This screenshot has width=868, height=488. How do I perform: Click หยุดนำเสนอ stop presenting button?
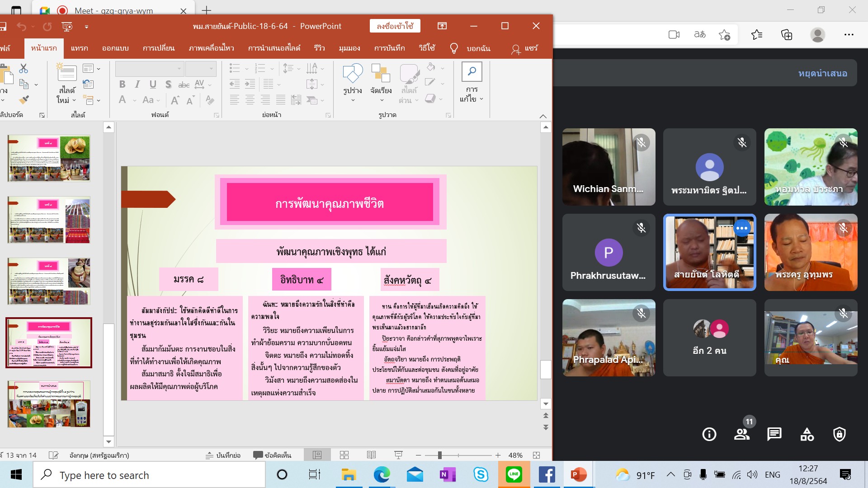822,73
